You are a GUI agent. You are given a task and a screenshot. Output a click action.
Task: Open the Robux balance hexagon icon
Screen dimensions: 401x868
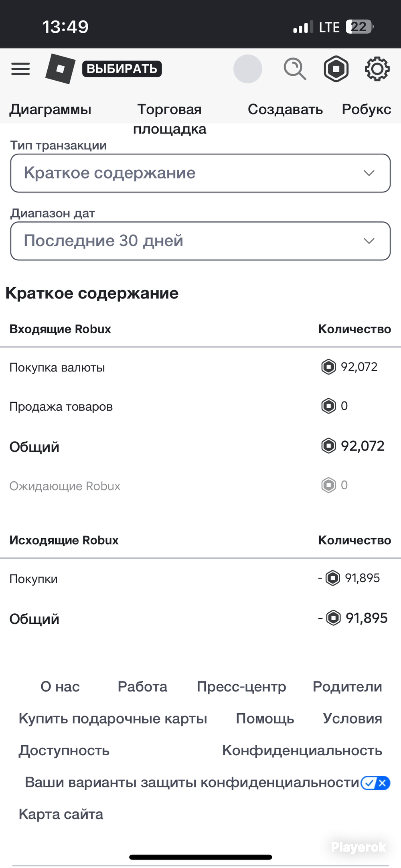pyautogui.click(x=336, y=69)
